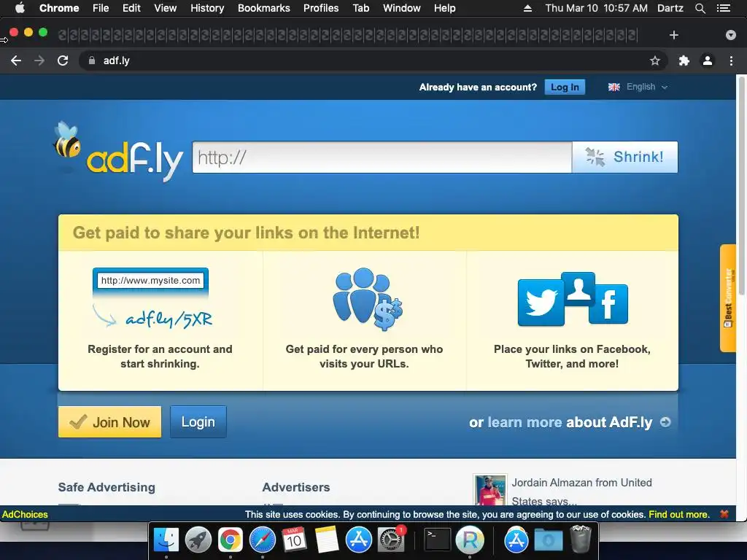Click the Facebook f icon
The width and height of the screenshot is (747, 560).
point(608,304)
